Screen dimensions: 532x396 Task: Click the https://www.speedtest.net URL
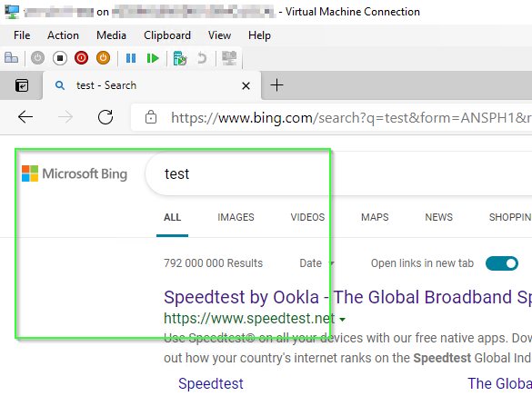(249, 319)
